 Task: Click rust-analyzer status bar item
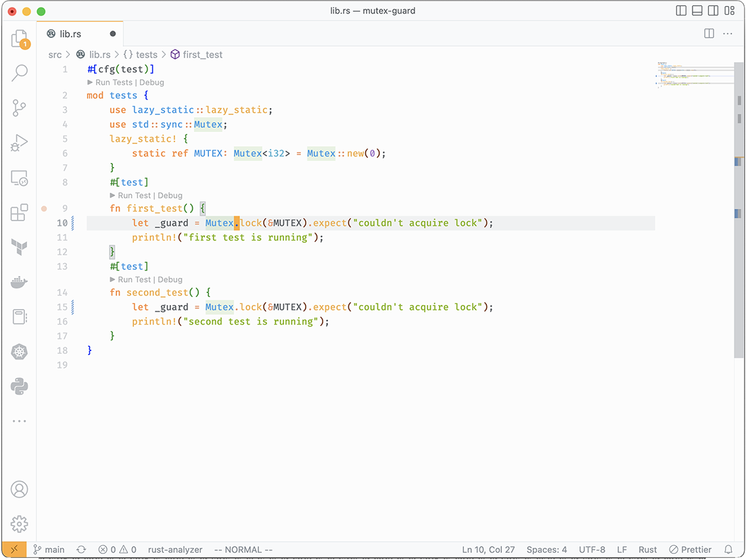pos(175,550)
